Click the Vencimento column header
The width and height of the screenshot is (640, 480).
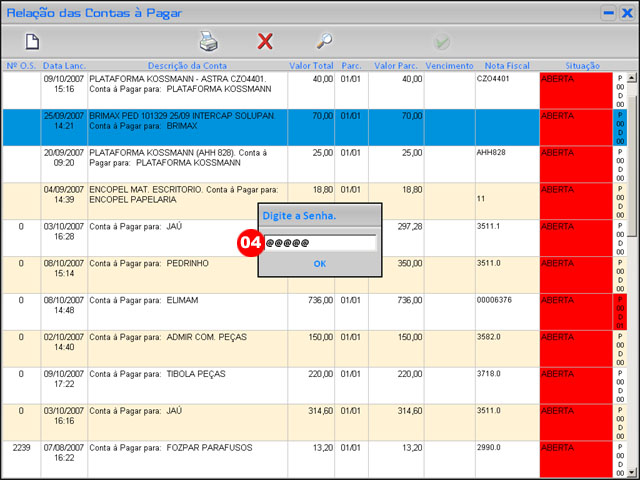pos(449,65)
